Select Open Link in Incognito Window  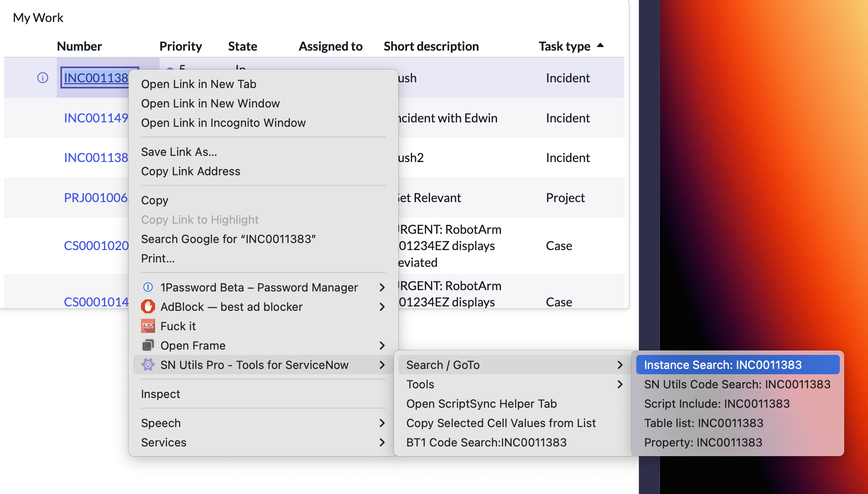click(x=223, y=123)
